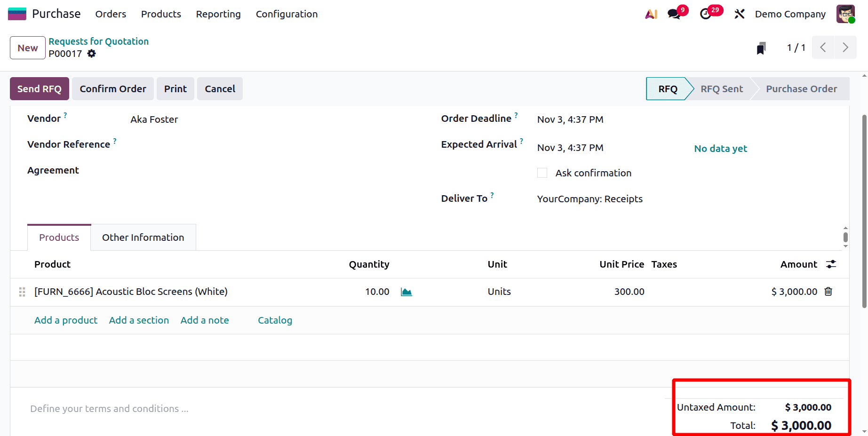Click the previous record chevron
The height and width of the screenshot is (436, 868).
point(823,48)
